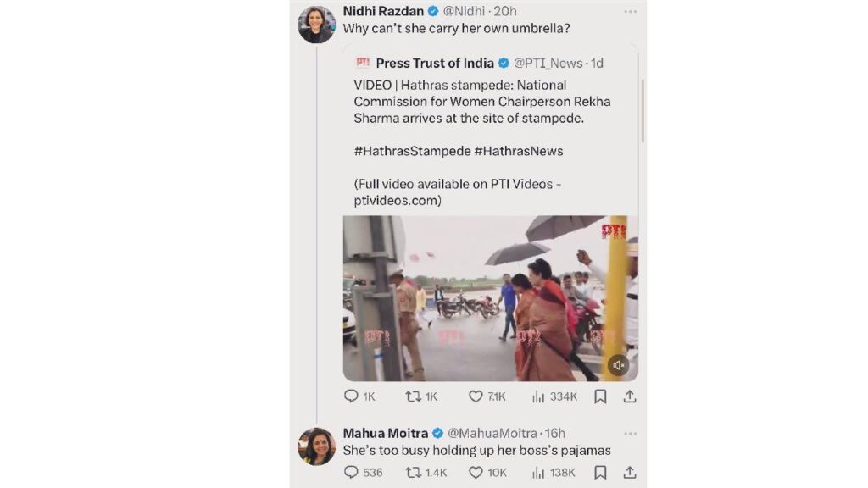The height and width of the screenshot is (488, 868).
Task: Open the #HathrasStampede hashtag
Action: [410, 151]
